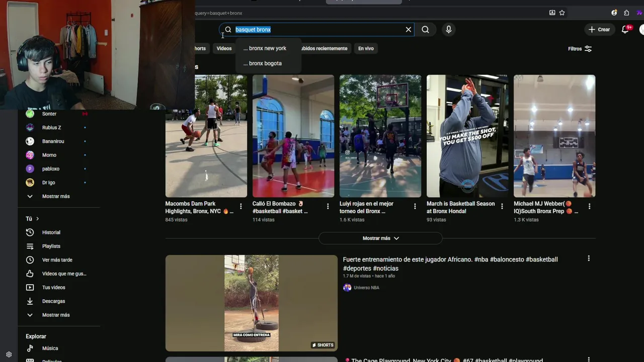Open the Macombs Dam Park Highlights title

199,208
